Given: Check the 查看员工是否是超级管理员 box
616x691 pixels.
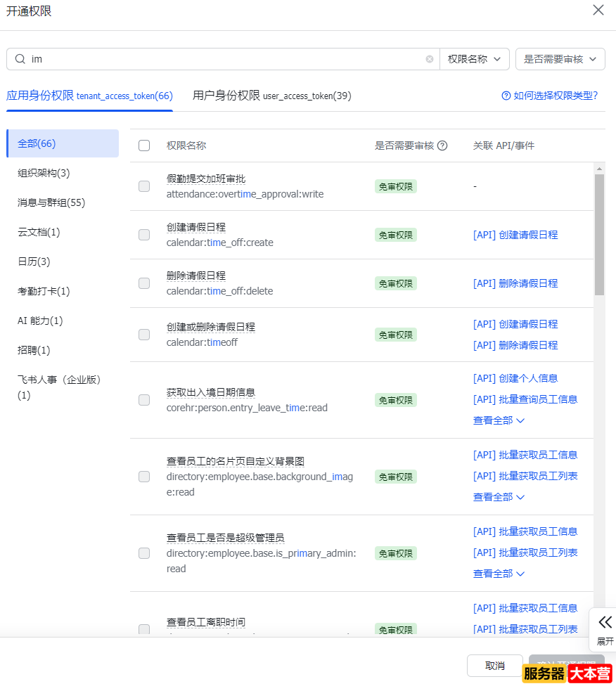Looking at the screenshot, I should [x=144, y=553].
